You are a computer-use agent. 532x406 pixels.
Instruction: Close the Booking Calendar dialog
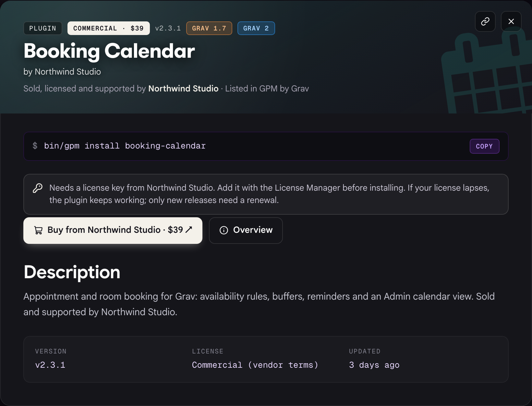(x=511, y=21)
